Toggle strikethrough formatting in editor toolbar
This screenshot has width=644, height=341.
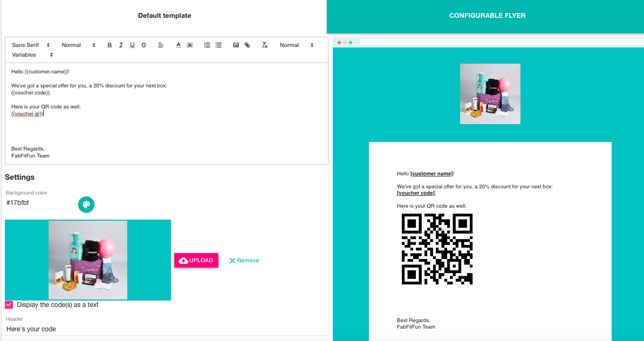144,45
